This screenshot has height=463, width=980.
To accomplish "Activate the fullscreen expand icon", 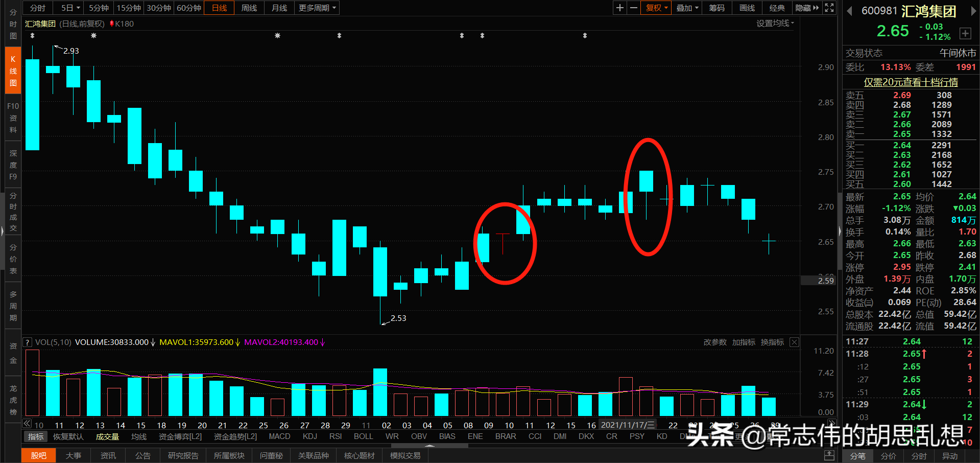I will [828, 8].
